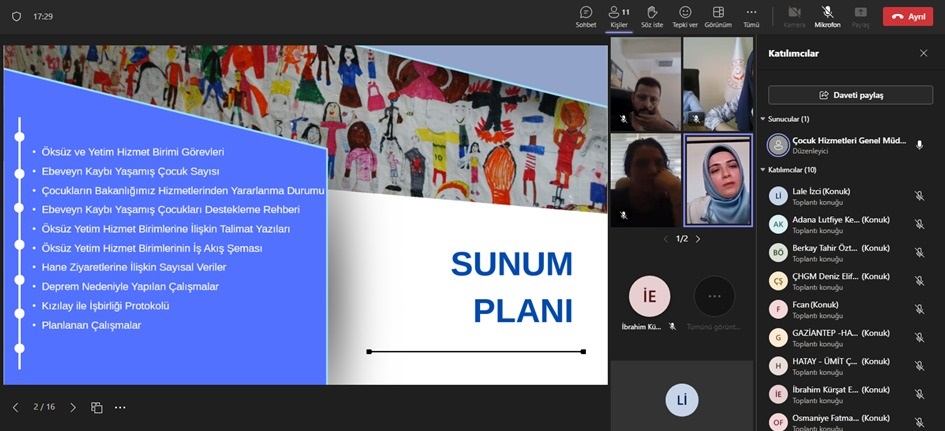
Task: Click the shield security icon
Action: click(16, 17)
